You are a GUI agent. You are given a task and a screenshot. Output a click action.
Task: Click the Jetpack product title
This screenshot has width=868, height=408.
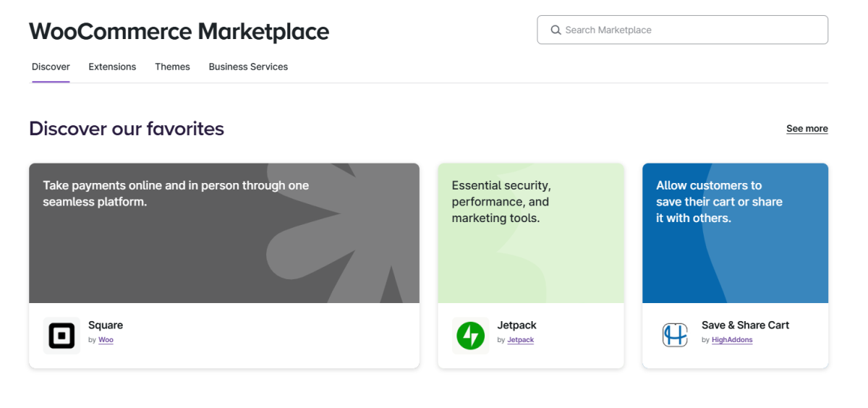pyautogui.click(x=517, y=326)
